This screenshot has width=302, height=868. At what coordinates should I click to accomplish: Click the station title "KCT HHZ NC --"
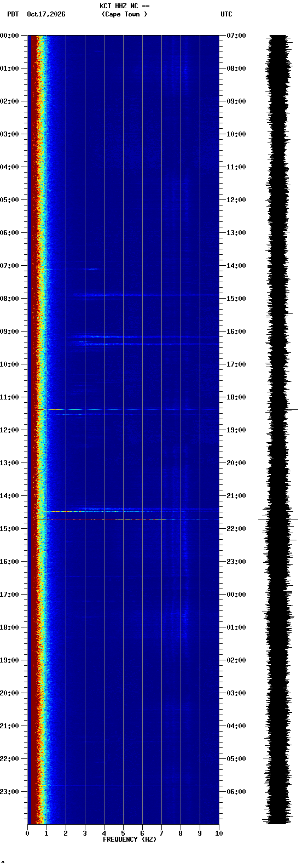124,6
